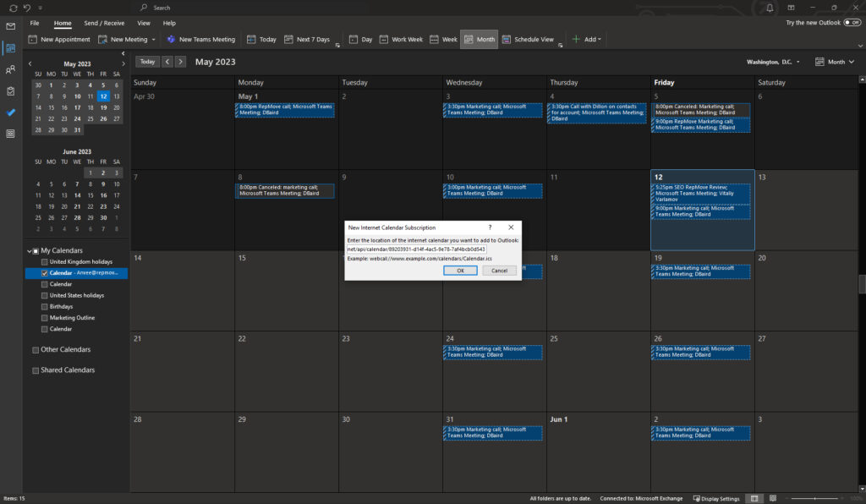
Task: Click the internet calendar URL field
Action: pyautogui.click(x=416, y=249)
